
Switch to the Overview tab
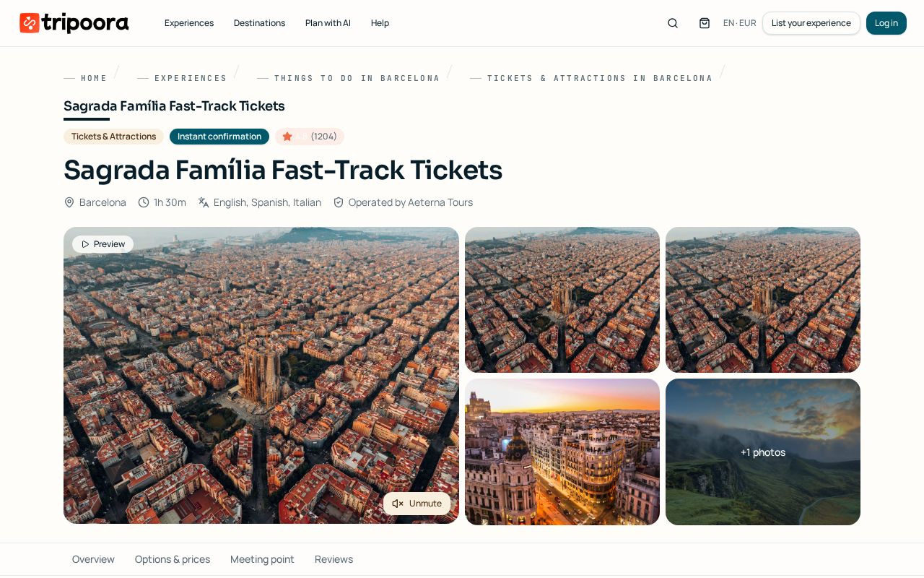coord(93,559)
